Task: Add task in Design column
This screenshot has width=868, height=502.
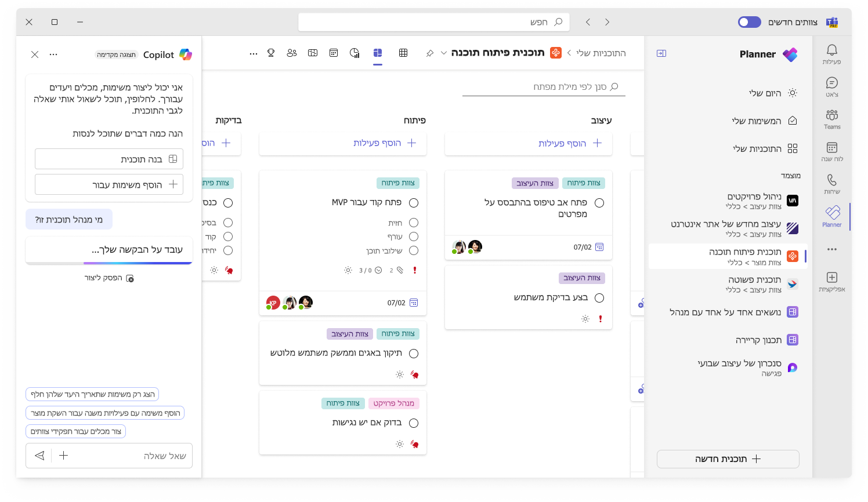Action: pyautogui.click(x=529, y=143)
